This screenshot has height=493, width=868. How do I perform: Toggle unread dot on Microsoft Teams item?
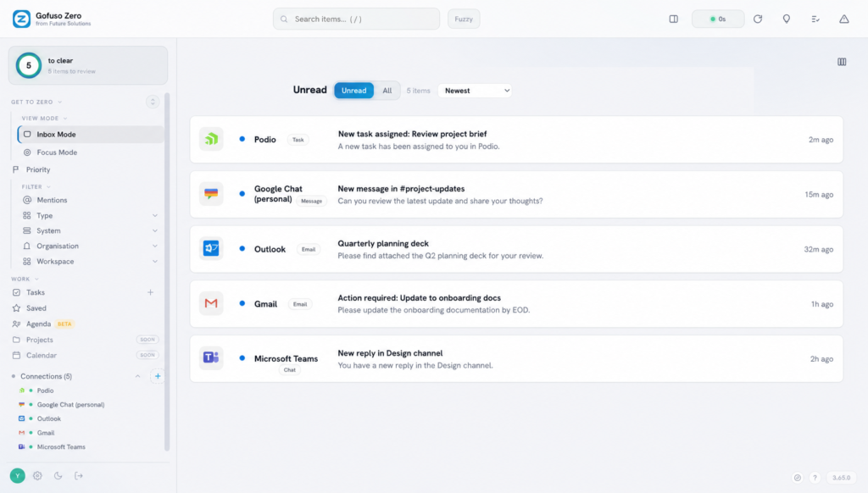(x=242, y=358)
